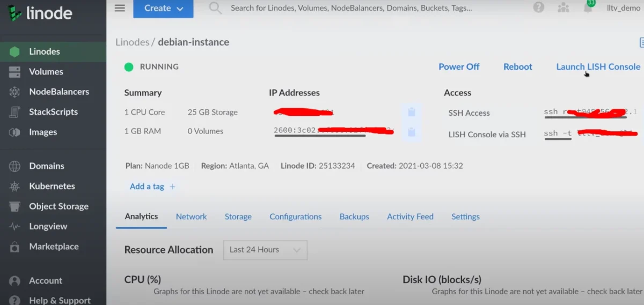Click the Linodes hexagon icon in sidebar
This screenshot has width=644, height=305.
tap(14, 52)
